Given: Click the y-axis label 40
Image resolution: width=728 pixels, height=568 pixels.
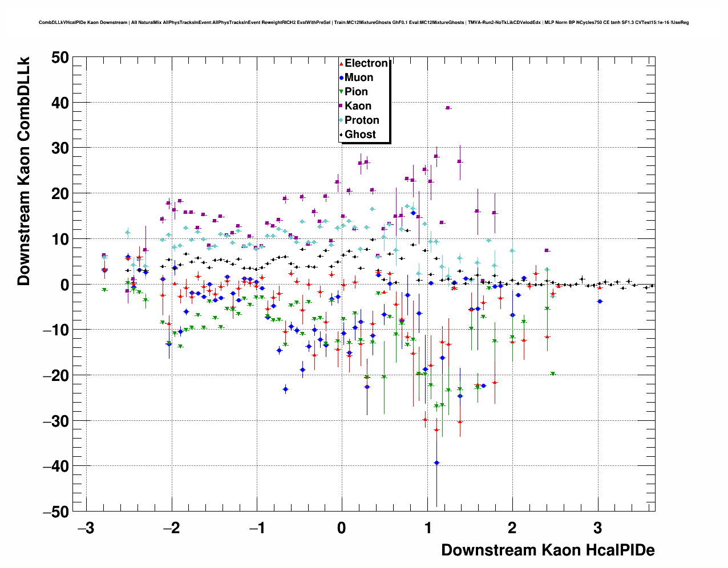Looking at the screenshot, I should point(59,103).
